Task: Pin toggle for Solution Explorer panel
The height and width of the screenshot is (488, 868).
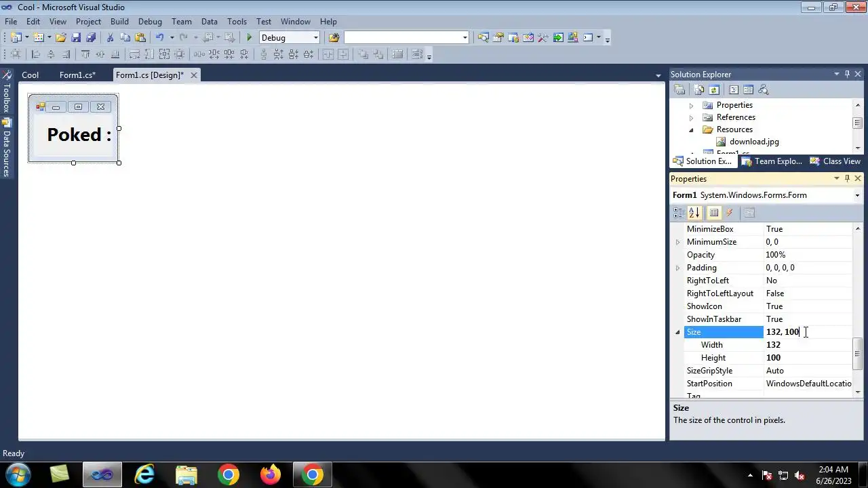Action: click(x=847, y=75)
